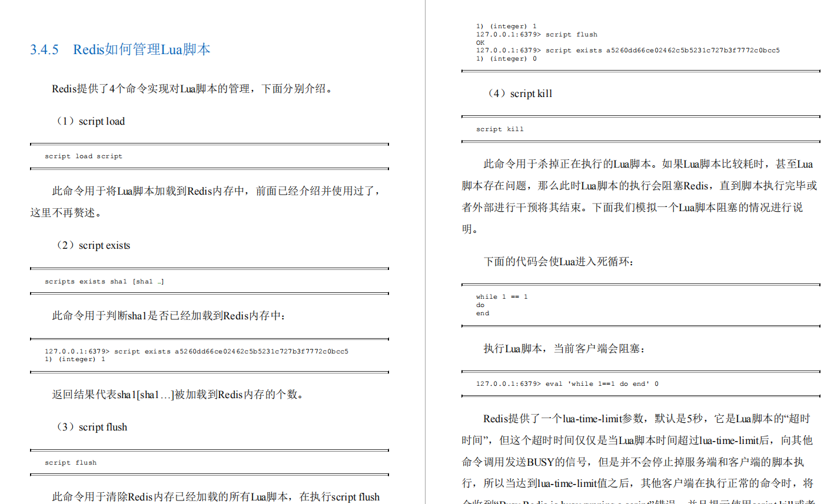Click the subheading "（4）script kill"
Screen dimensions: 834x504
point(518,94)
